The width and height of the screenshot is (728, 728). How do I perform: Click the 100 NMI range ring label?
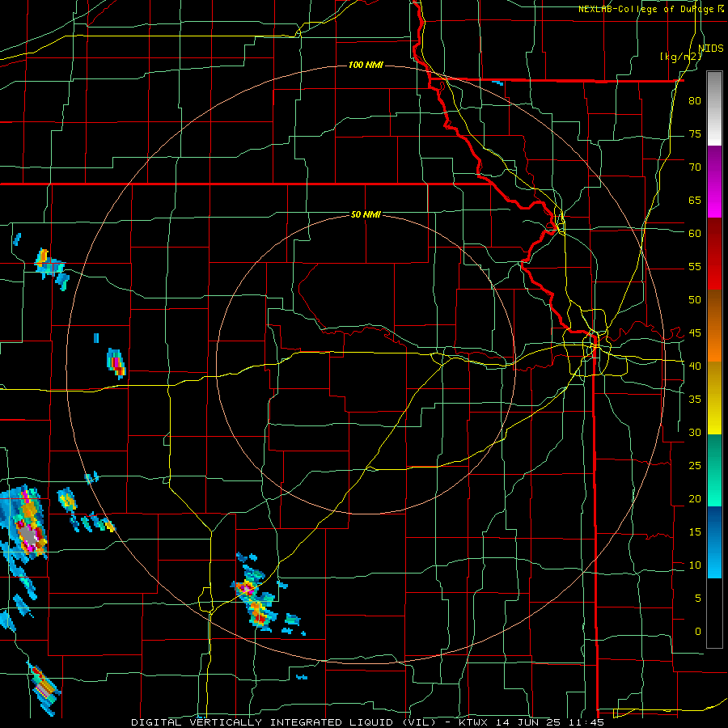pyautogui.click(x=366, y=65)
